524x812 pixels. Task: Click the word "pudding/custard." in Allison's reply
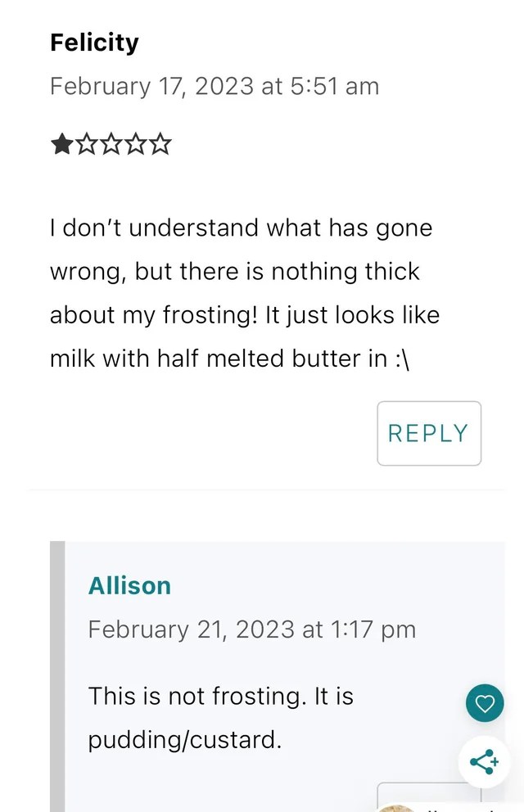[x=184, y=740]
